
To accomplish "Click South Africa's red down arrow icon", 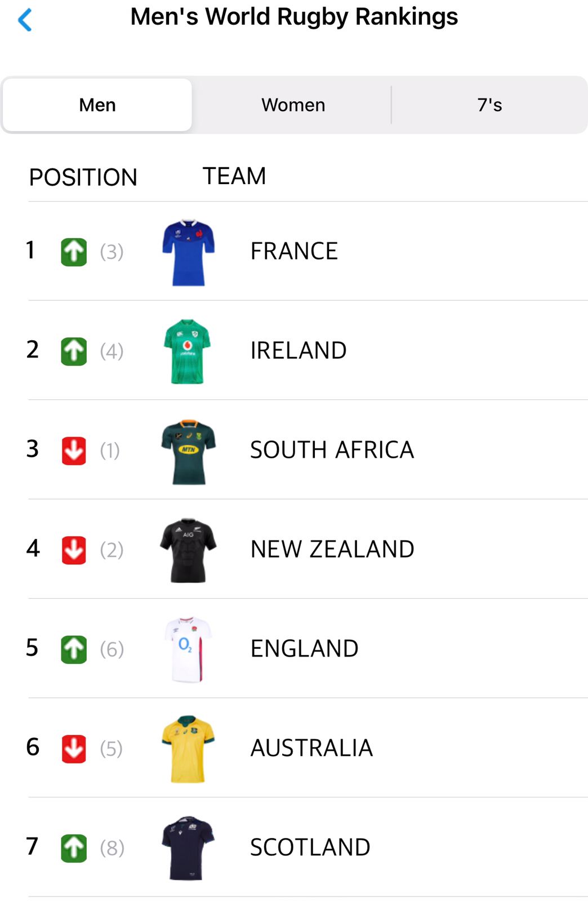I will coord(74,450).
